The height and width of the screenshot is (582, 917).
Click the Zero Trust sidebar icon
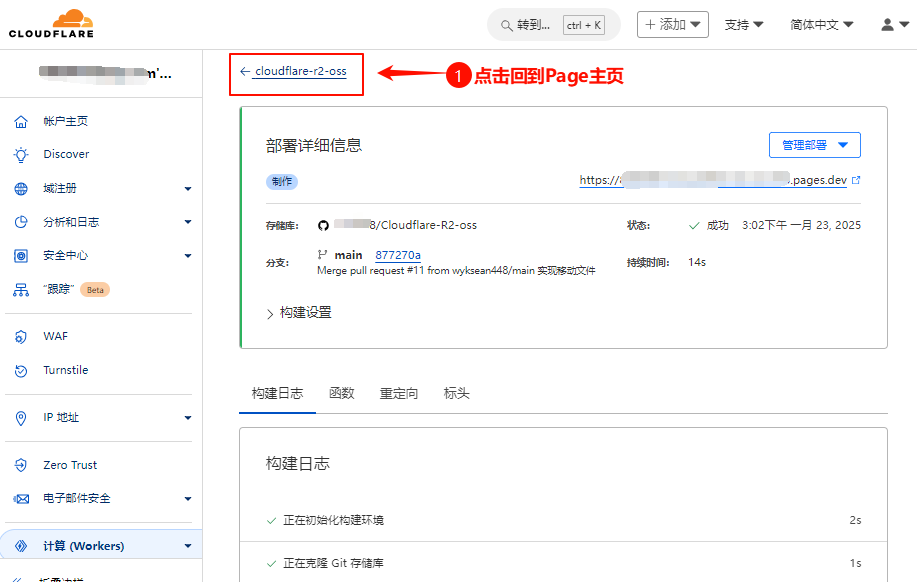[21, 465]
